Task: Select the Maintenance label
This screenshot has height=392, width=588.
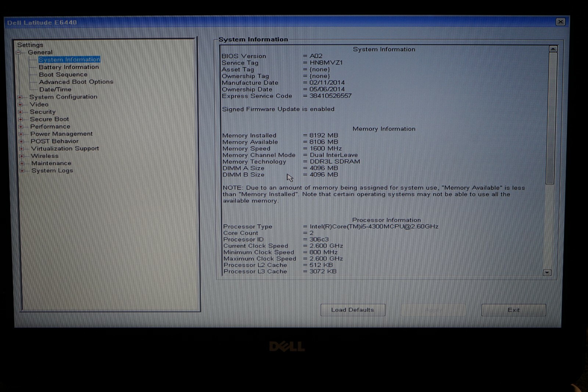Action: [x=51, y=163]
